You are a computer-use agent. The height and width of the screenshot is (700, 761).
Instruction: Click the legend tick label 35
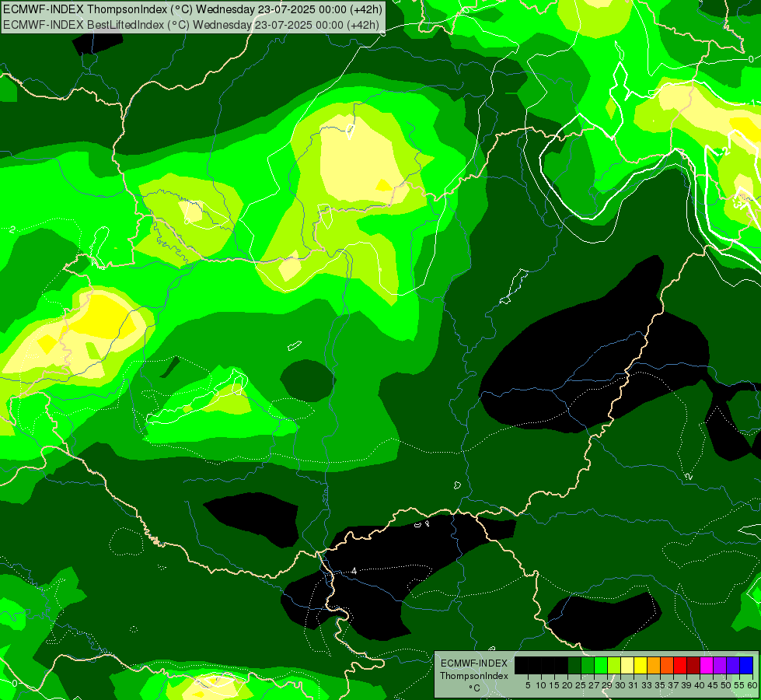coord(660,685)
